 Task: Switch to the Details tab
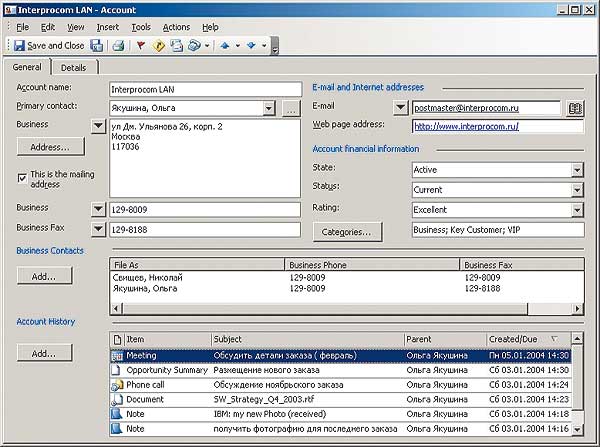coord(73,68)
